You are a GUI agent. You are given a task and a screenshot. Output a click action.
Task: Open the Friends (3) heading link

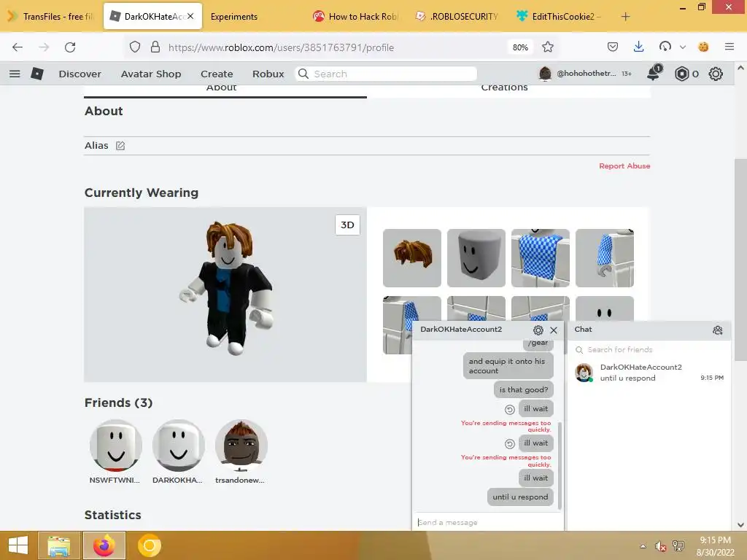pos(119,402)
